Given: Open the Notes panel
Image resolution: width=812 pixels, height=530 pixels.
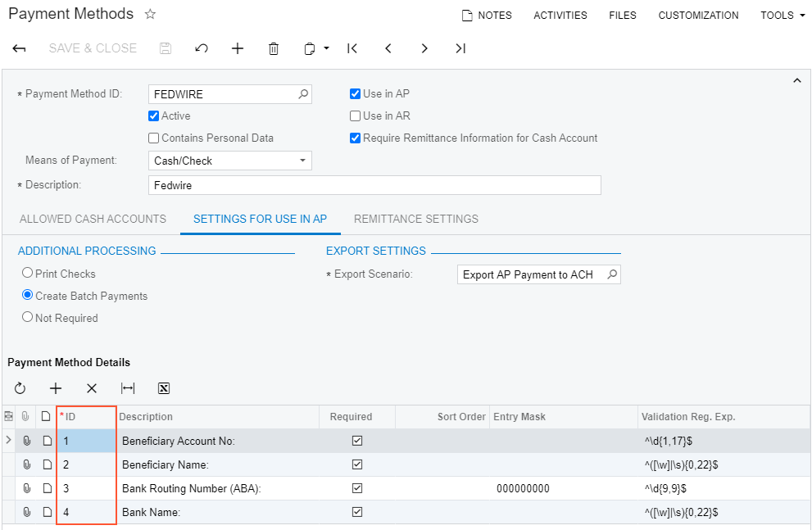Looking at the screenshot, I should point(487,15).
